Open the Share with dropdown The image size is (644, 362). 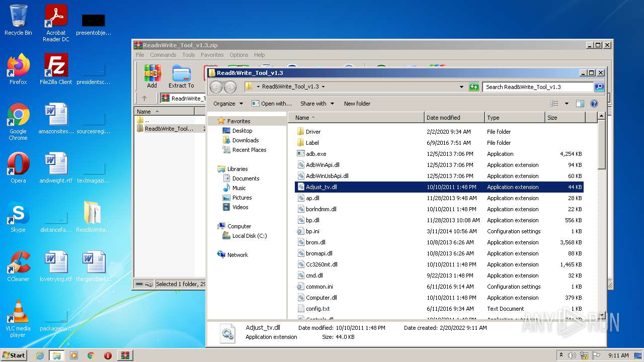coord(317,104)
